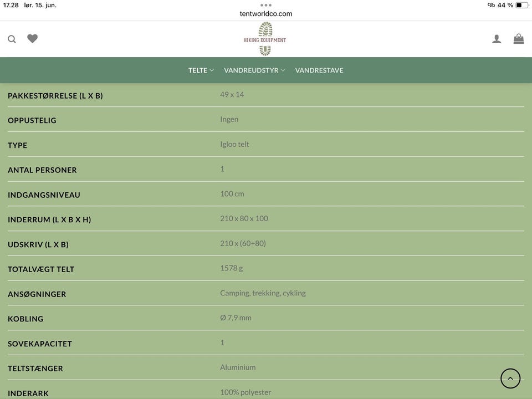Image resolution: width=532 pixels, height=399 pixels.
Task: Go to the VANDRESTAVE menu item
Action: tap(319, 70)
